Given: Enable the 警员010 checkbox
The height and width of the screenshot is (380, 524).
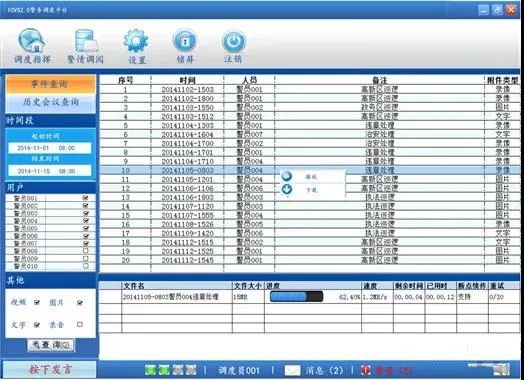Looking at the screenshot, I should pyautogui.click(x=86, y=266).
